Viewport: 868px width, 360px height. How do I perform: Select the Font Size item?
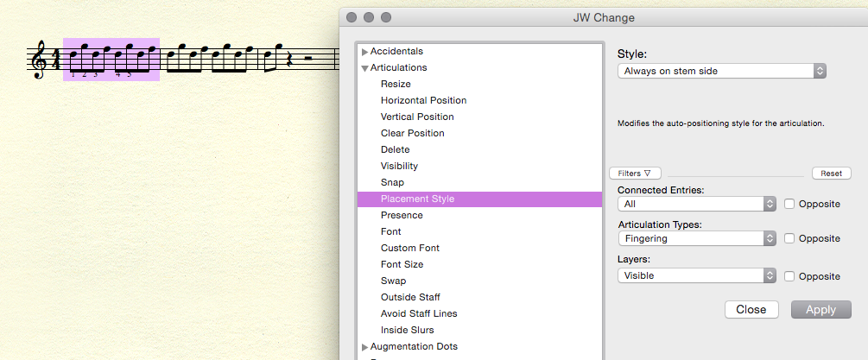(402, 264)
